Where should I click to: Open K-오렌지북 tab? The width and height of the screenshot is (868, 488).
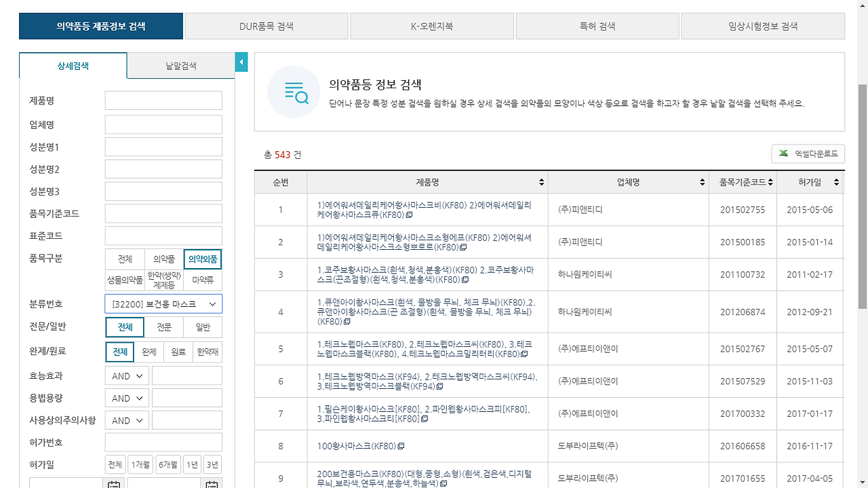(432, 26)
